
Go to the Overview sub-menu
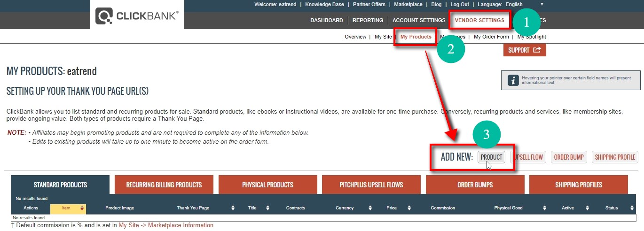tap(355, 37)
